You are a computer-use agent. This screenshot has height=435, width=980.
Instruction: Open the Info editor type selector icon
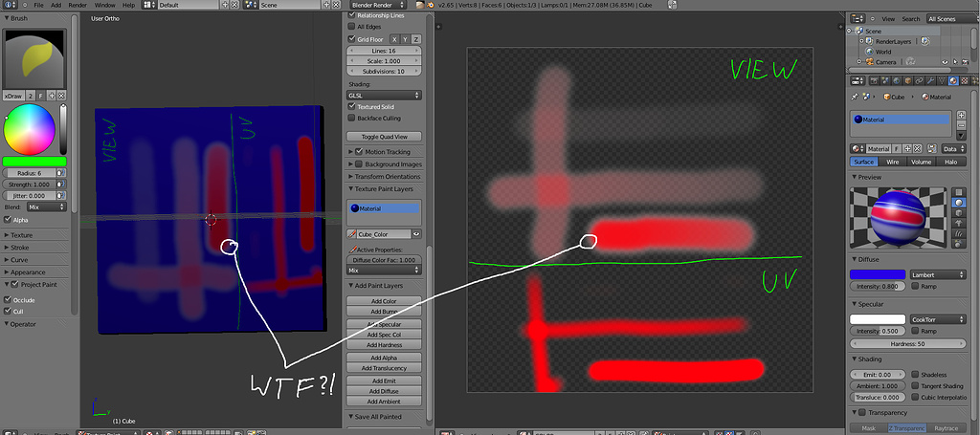pyautogui.click(x=10, y=5)
